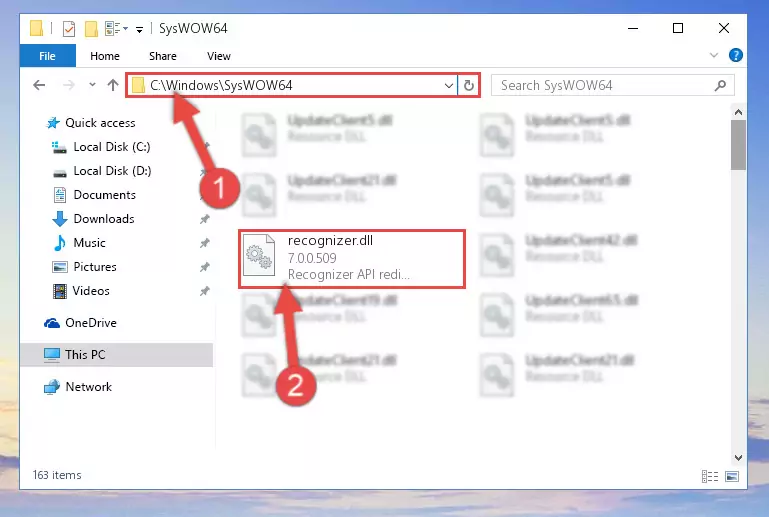Click the Properties quick access toolbar icon
Screen dimensions: 769x517
69,29
